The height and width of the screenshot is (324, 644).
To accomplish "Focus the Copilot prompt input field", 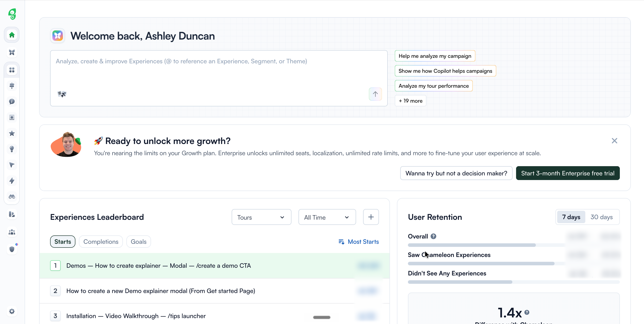I will [219, 78].
